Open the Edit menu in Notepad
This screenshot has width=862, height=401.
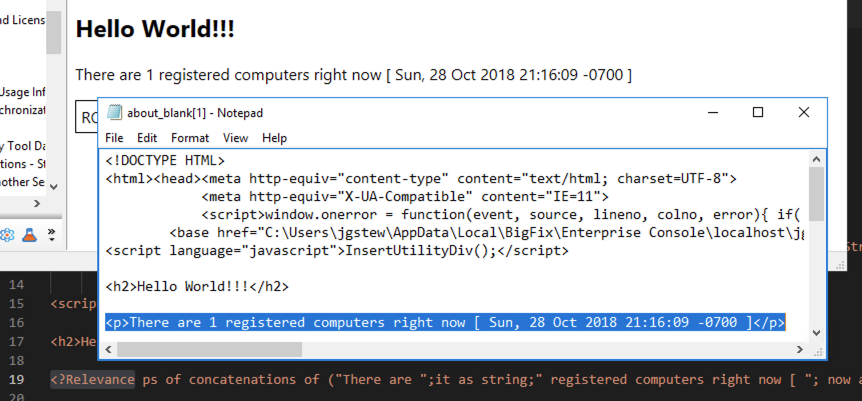pyautogui.click(x=147, y=138)
